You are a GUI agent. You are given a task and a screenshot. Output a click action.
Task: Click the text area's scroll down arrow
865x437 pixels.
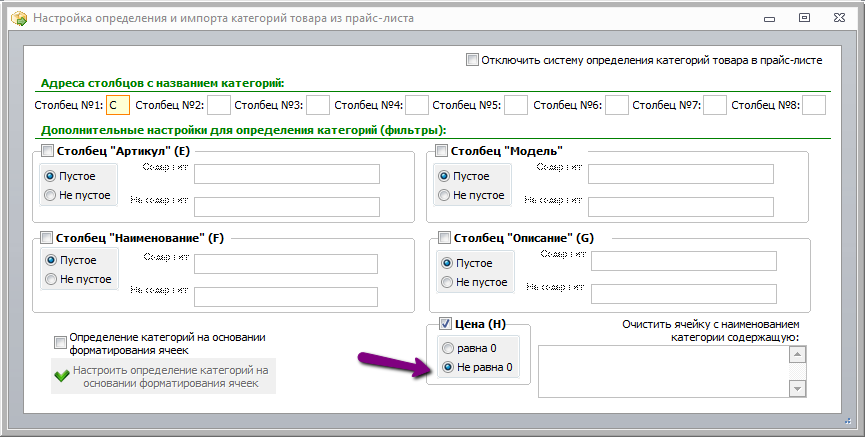[x=797, y=388]
